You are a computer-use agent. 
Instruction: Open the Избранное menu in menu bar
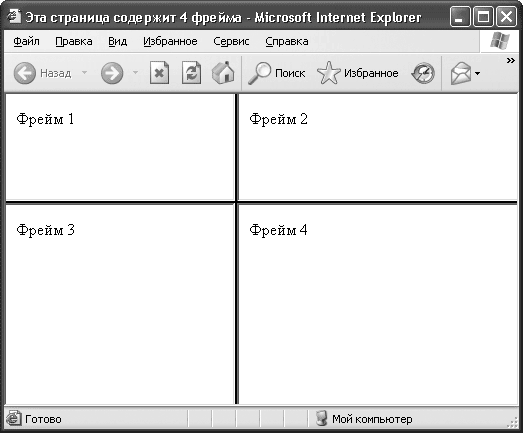170,41
